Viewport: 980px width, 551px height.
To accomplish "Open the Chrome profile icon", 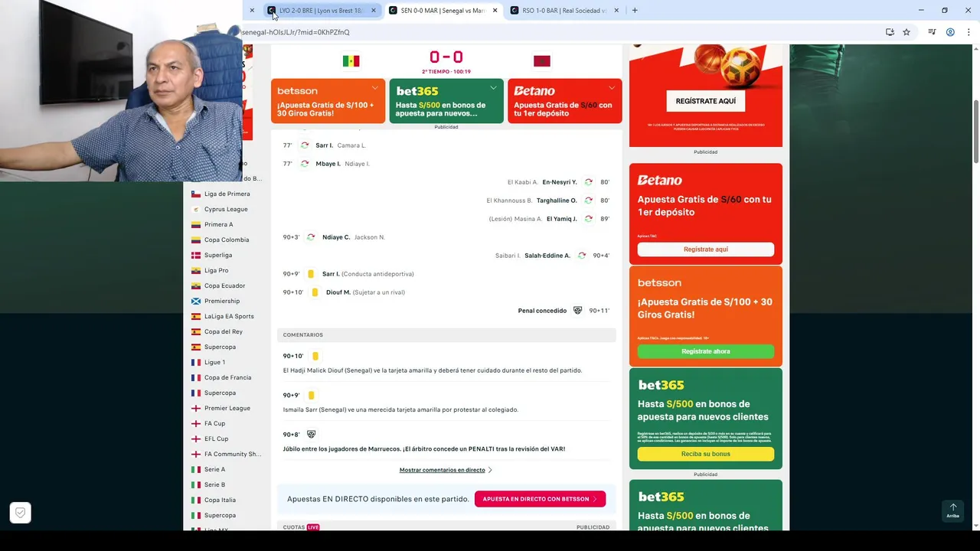I will coord(950,32).
